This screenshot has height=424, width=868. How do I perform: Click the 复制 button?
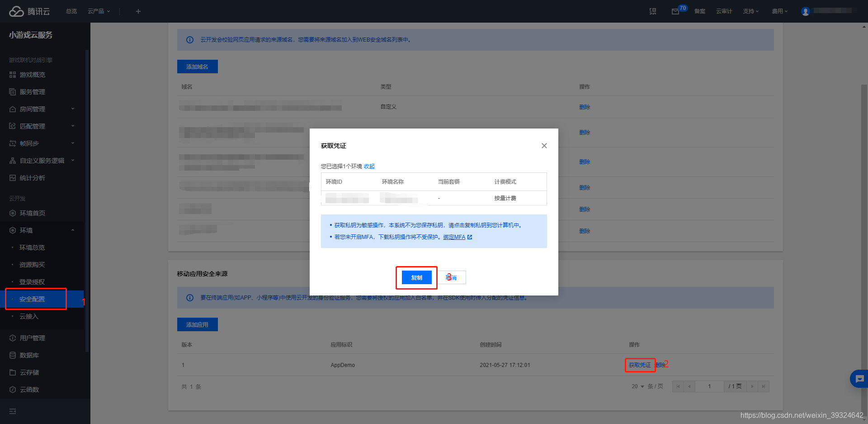[x=417, y=277]
